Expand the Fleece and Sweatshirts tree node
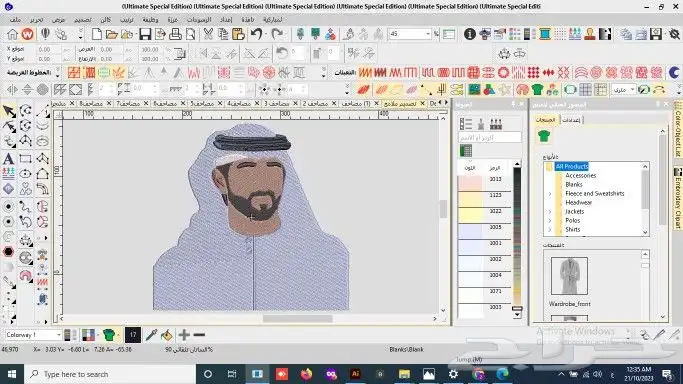This screenshot has width=683, height=384. 550,194
